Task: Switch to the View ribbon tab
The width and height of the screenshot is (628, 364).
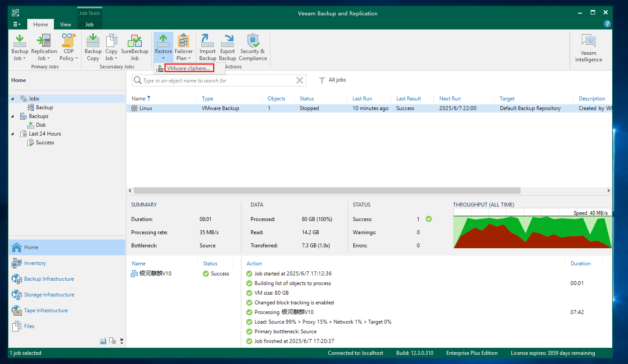Action: [x=65, y=25]
